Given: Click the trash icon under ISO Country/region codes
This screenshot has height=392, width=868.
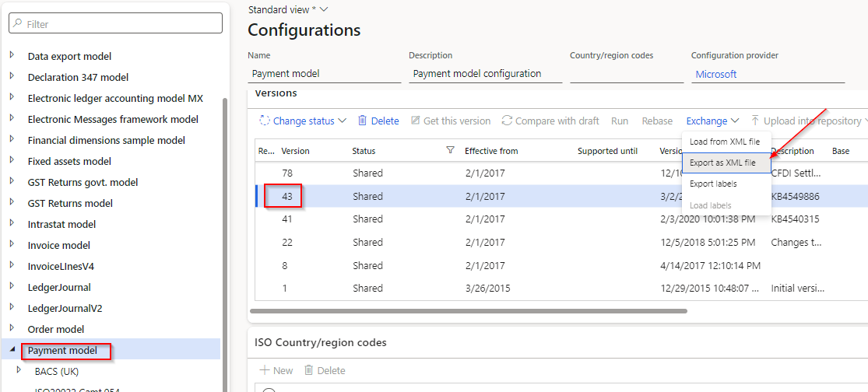Looking at the screenshot, I should coord(310,370).
